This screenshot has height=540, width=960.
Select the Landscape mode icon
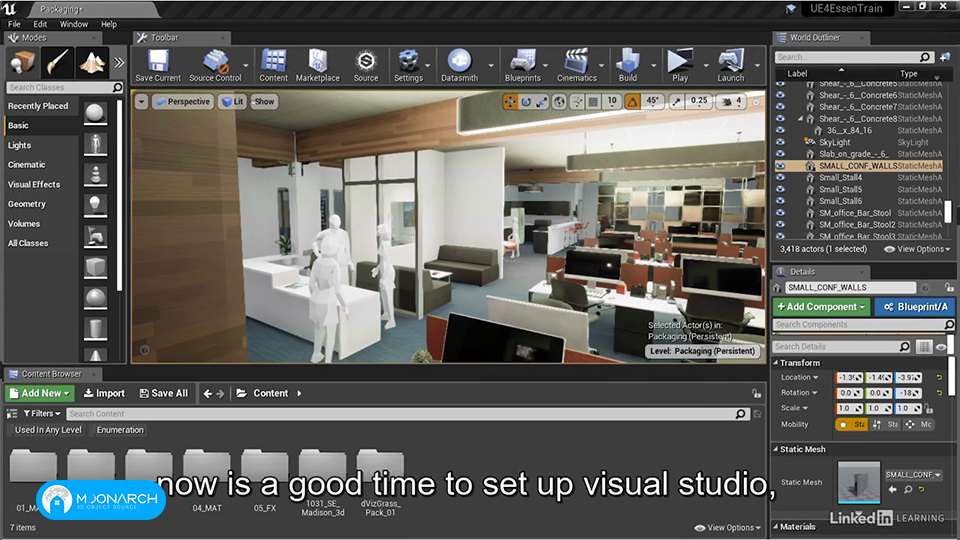pos(92,62)
